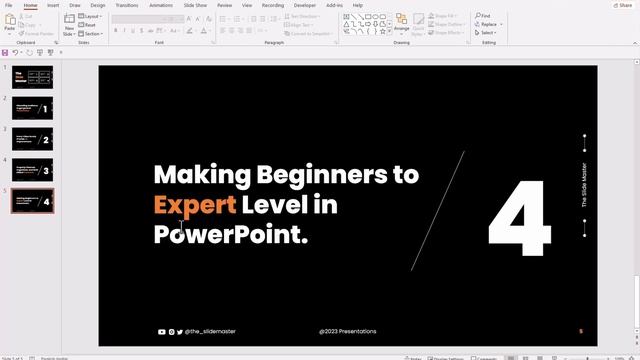This screenshot has height=360, width=640.
Task: Select slide 3 thumbnail
Action: (32, 139)
